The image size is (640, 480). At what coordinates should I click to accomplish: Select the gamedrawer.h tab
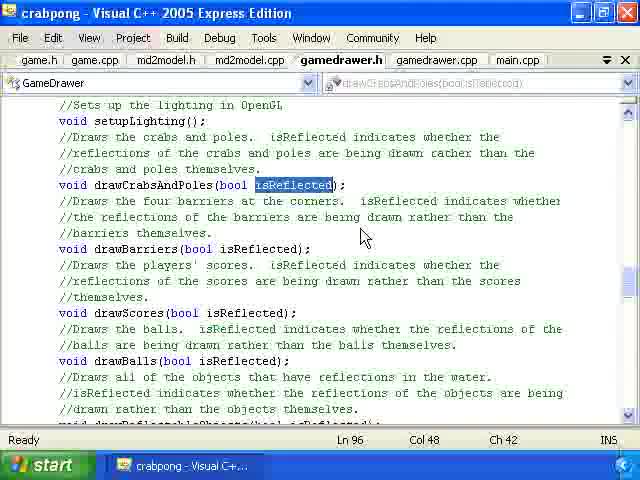341,60
